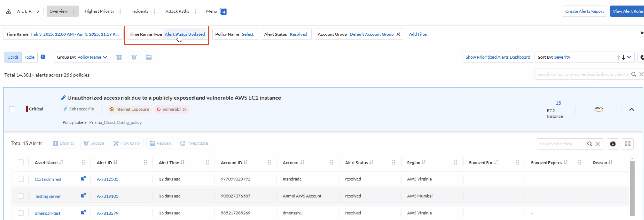Check the box for CortexVmTest row
Screen dimensions: 644x220
21,179
